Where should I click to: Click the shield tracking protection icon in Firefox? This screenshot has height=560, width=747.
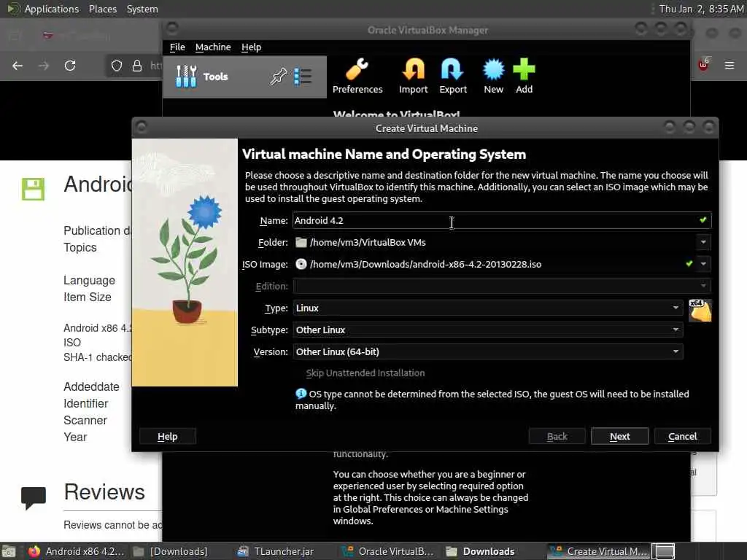(117, 66)
